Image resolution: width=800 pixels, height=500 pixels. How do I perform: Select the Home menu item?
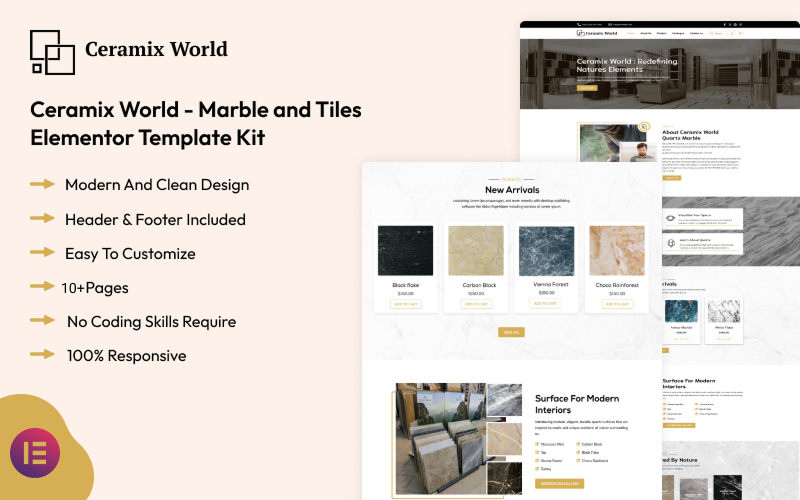[x=630, y=33]
